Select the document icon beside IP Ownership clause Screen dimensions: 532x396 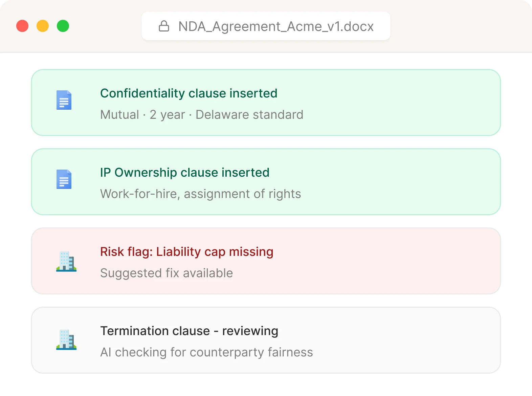pos(64,179)
